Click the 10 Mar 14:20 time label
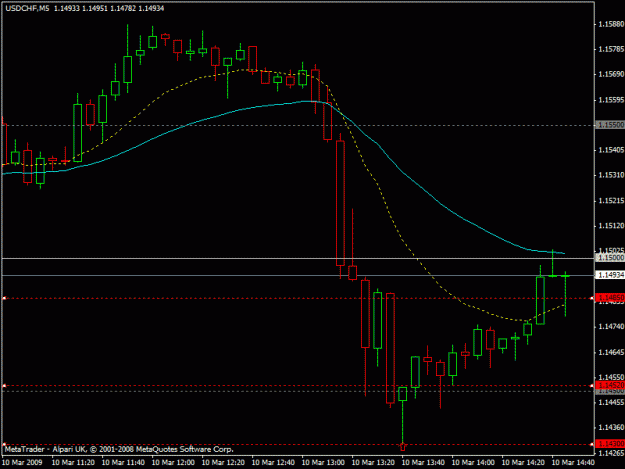The width and height of the screenshot is (625, 469). pos(523,463)
